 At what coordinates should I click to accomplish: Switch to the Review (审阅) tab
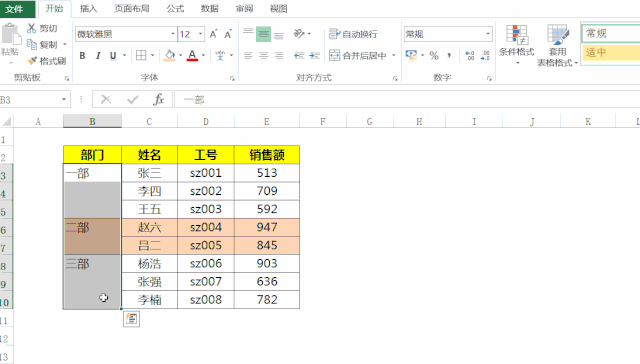pos(244,9)
